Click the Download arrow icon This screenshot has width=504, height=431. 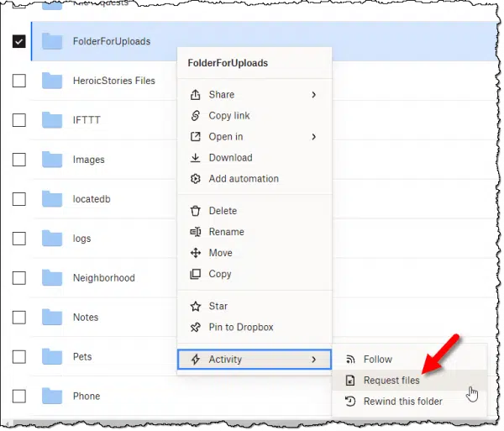[x=196, y=158]
